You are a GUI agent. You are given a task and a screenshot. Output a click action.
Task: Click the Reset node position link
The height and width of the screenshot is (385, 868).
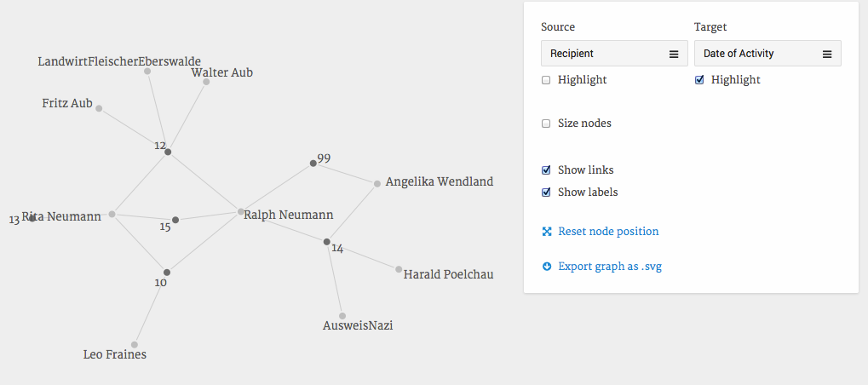[608, 232]
